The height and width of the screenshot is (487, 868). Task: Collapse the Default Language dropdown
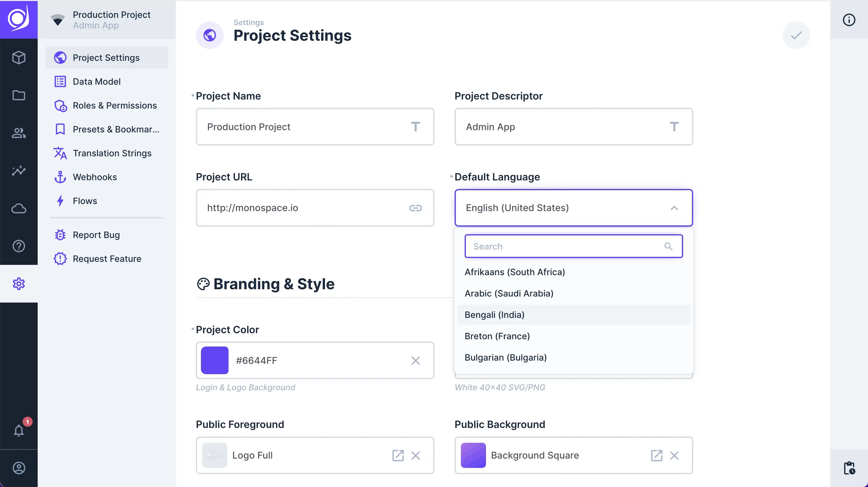[674, 208]
